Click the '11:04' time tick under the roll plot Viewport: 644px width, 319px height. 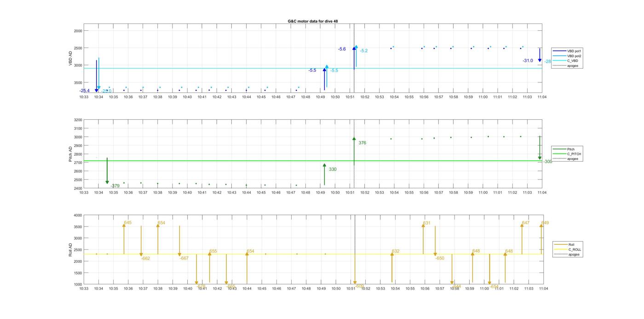[x=543, y=289]
